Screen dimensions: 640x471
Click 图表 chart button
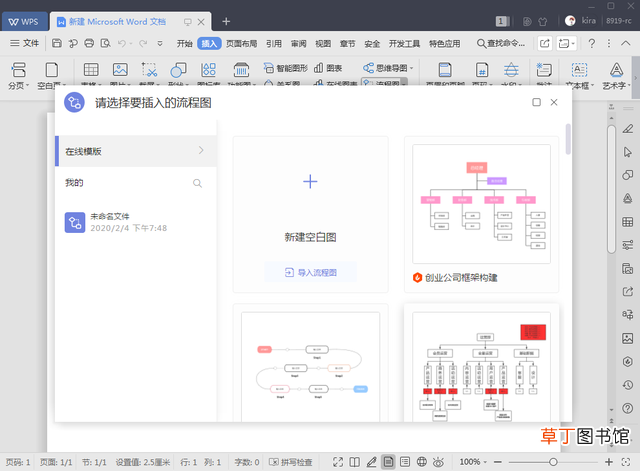click(x=328, y=68)
